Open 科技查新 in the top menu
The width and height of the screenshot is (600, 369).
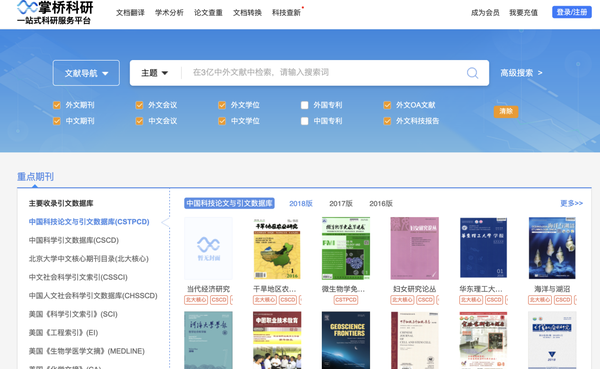click(x=286, y=13)
